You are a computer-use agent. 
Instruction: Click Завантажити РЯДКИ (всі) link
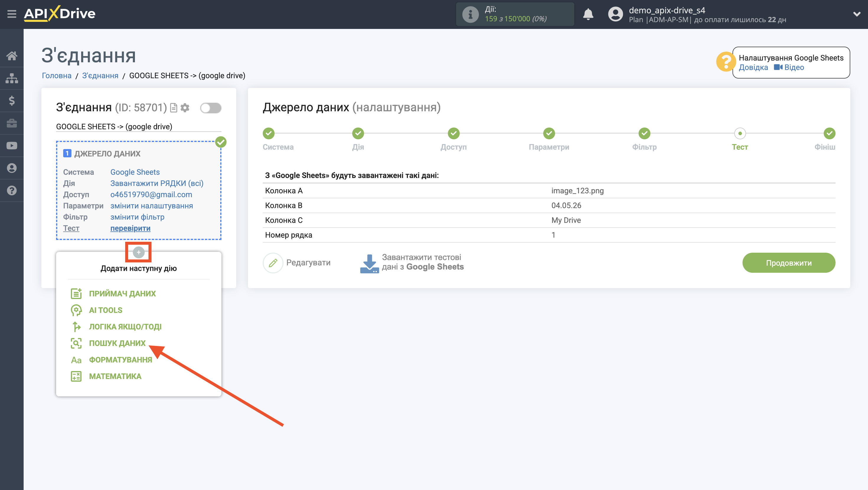pos(157,183)
